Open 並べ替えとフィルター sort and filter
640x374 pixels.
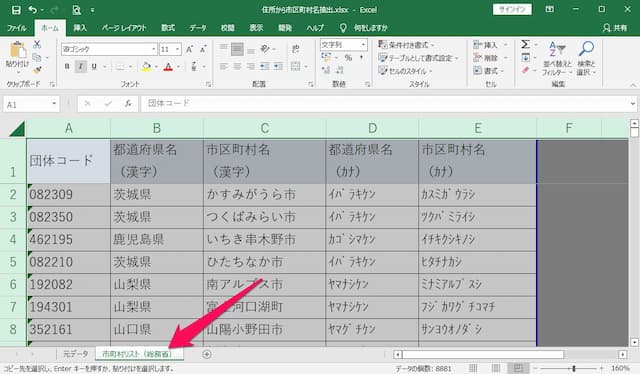[x=557, y=58]
